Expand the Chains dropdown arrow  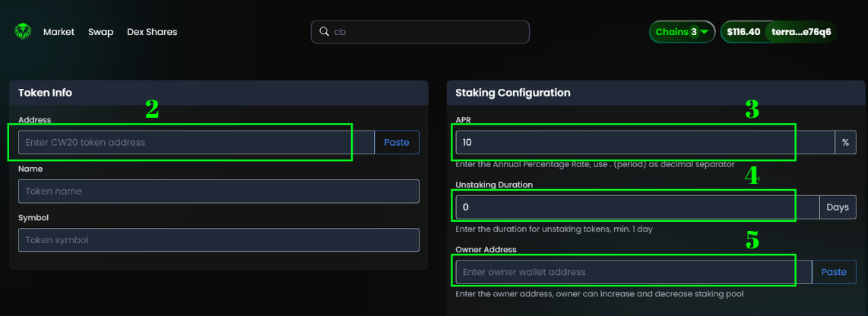(x=704, y=32)
